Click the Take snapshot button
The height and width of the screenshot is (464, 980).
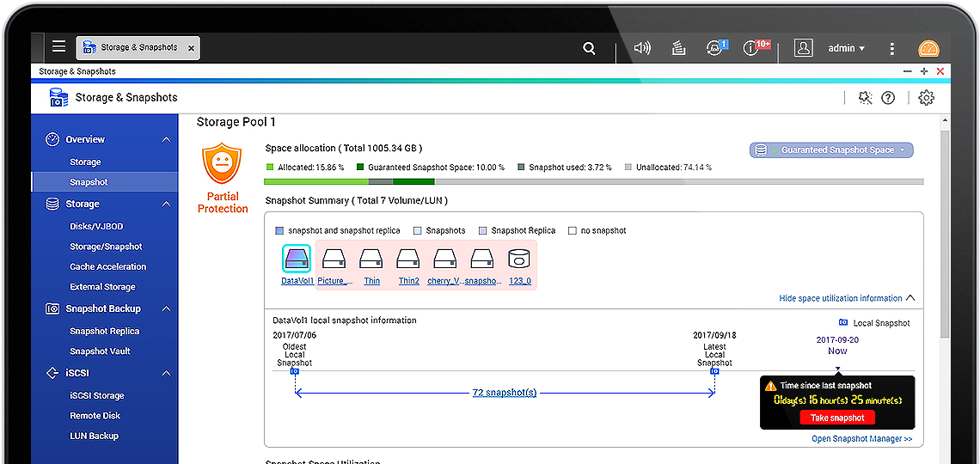837,418
